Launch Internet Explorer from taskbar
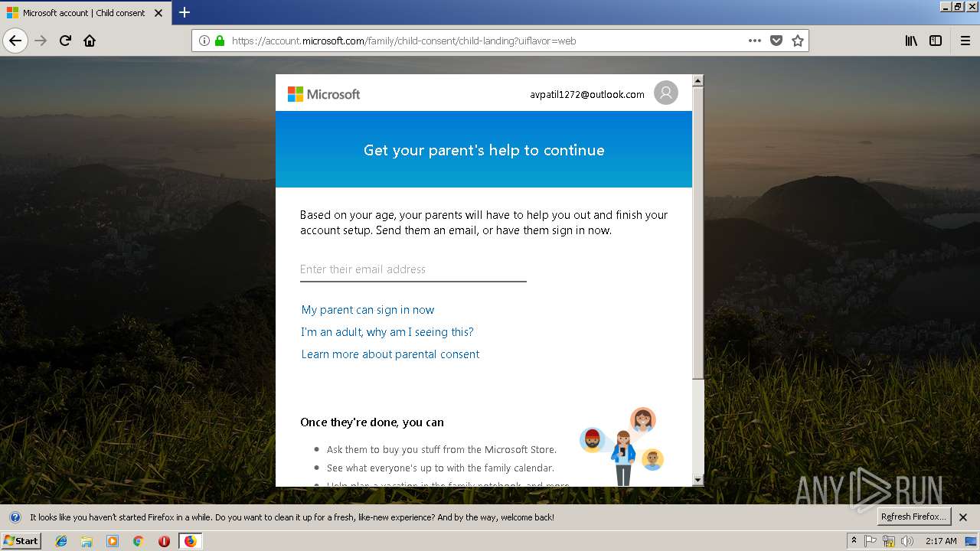 pyautogui.click(x=61, y=541)
